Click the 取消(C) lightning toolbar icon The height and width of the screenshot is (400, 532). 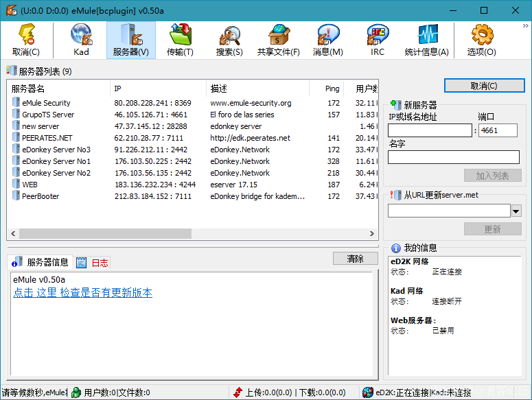(x=26, y=34)
